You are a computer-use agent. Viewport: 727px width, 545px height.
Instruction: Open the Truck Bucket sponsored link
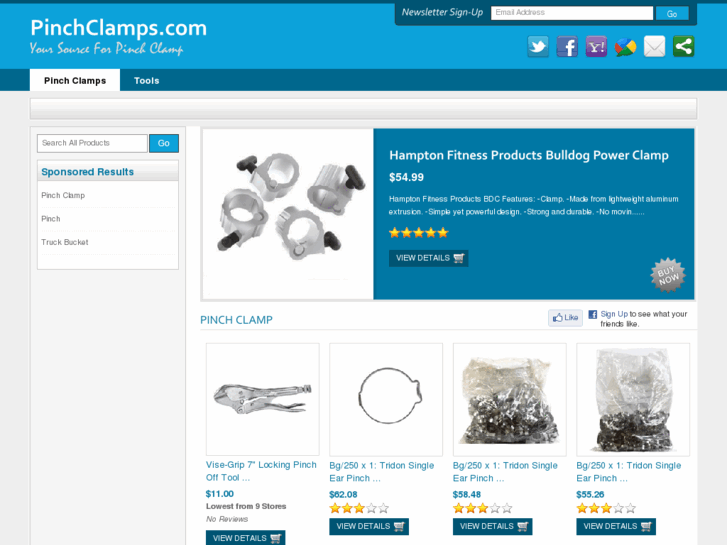pyautogui.click(x=64, y=242)
